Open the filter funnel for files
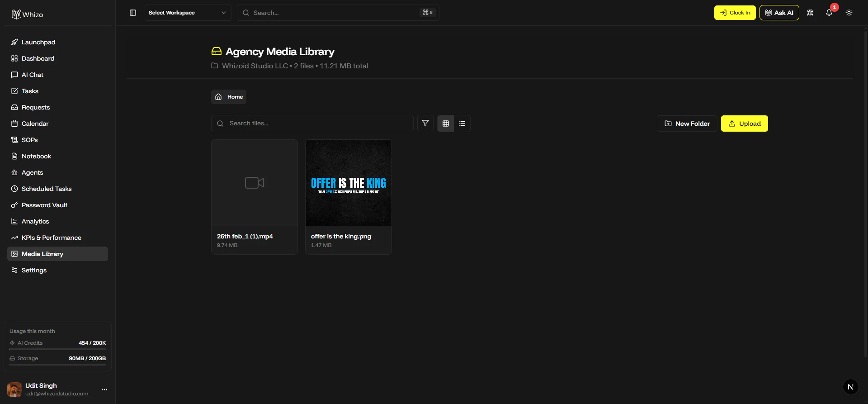Screen dimensions: 868x404 point(425,123)
